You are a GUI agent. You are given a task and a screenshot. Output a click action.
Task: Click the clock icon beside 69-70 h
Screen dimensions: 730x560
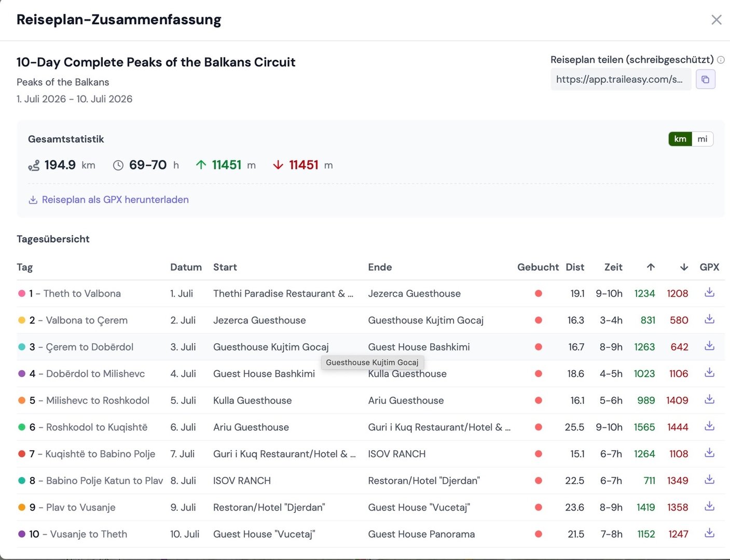[x=118, y=165]
